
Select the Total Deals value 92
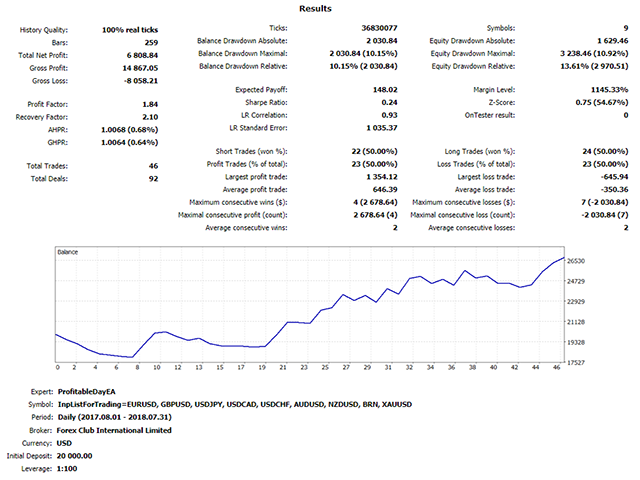click(x=153, y=178)
